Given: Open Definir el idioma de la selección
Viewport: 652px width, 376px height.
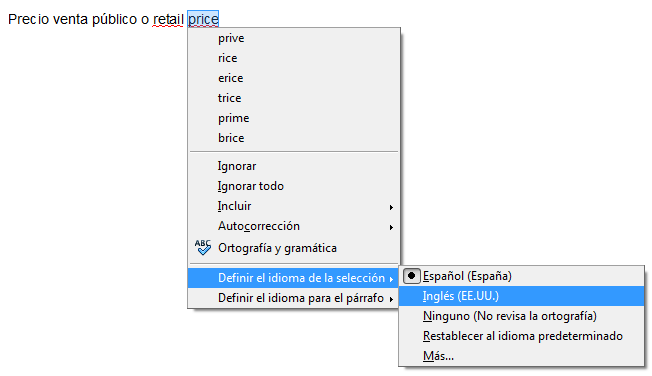Looking at the screenshot, I should click(294, 278).
